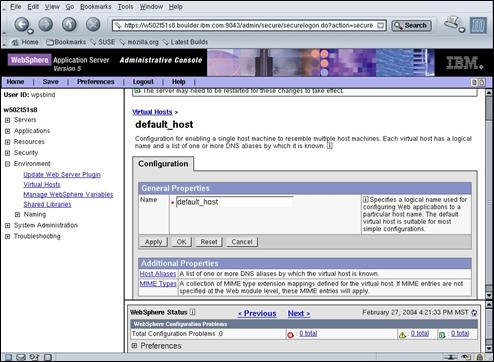Screen dimensions: 494x362
Task: Open the Go menu
Action: coord(70,6)
